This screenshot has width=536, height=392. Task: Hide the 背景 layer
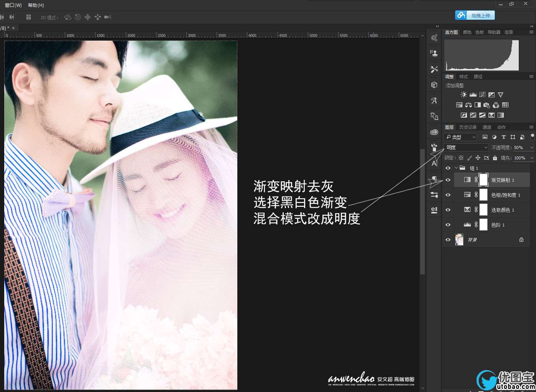coord(448,239)
